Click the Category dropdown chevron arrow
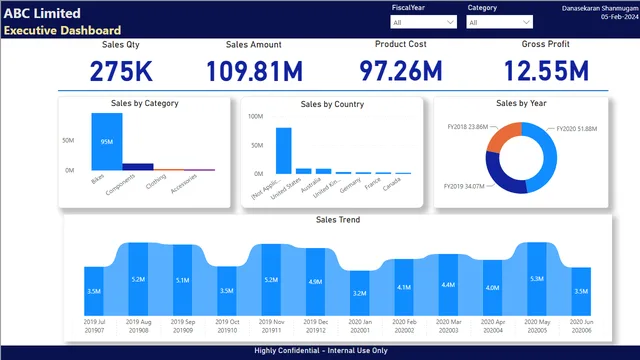Screen dimensions: 640x360 tap(526, 22)
